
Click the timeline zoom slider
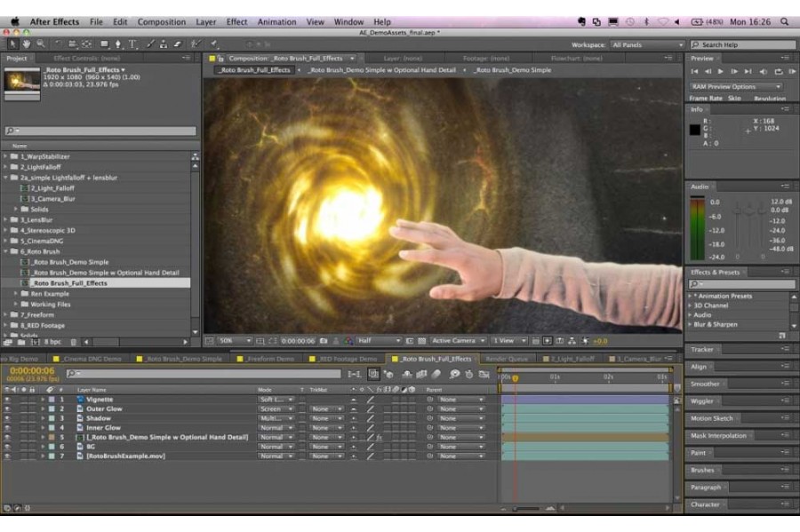pyautogui.click(x=526, y=509)
